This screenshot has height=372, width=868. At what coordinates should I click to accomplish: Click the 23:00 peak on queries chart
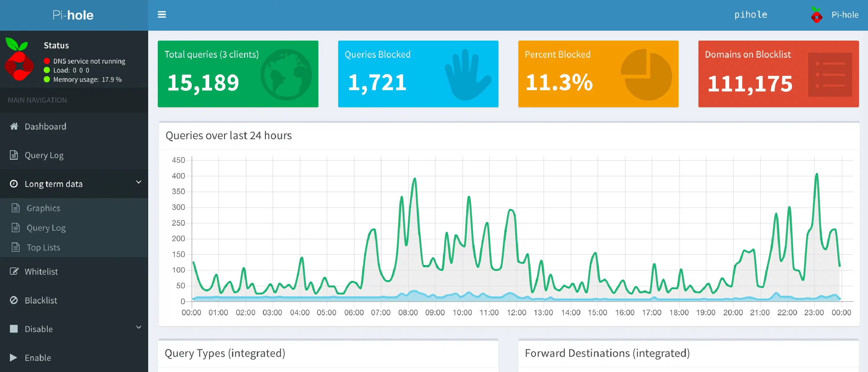tap(817, 175)
